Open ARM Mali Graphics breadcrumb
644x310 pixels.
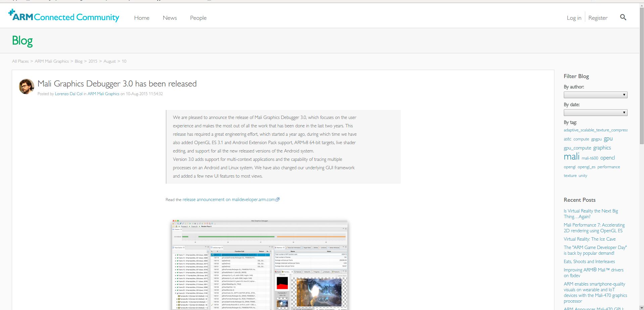click(52, 61)
